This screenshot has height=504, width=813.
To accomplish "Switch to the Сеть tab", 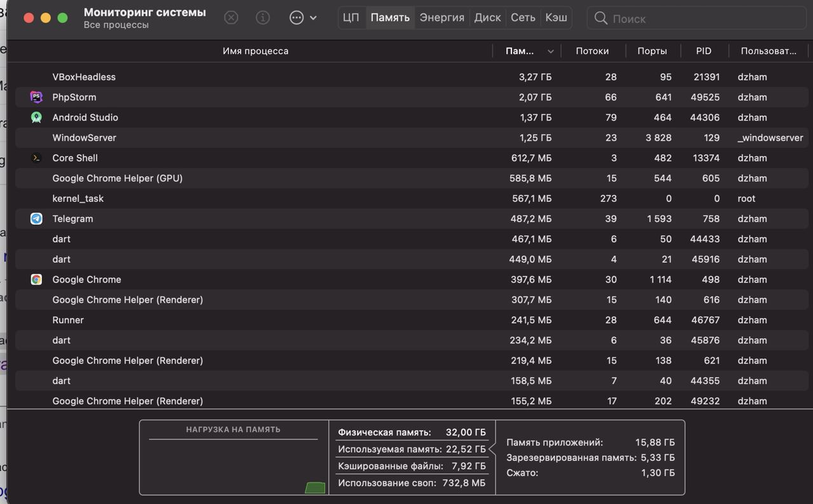I will 523,18.
